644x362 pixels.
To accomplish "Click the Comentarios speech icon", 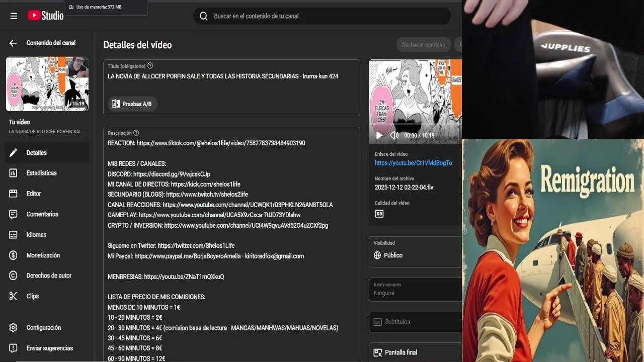I will click(x=13, y=214).
